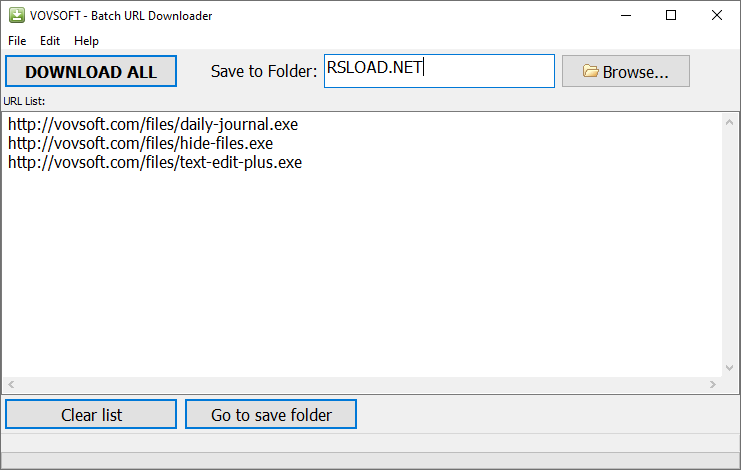The image size is (741, 470).
Task: Click the VOVSOFT app icon in title bar
Action: pyautogui.click(x=15, y=15)
